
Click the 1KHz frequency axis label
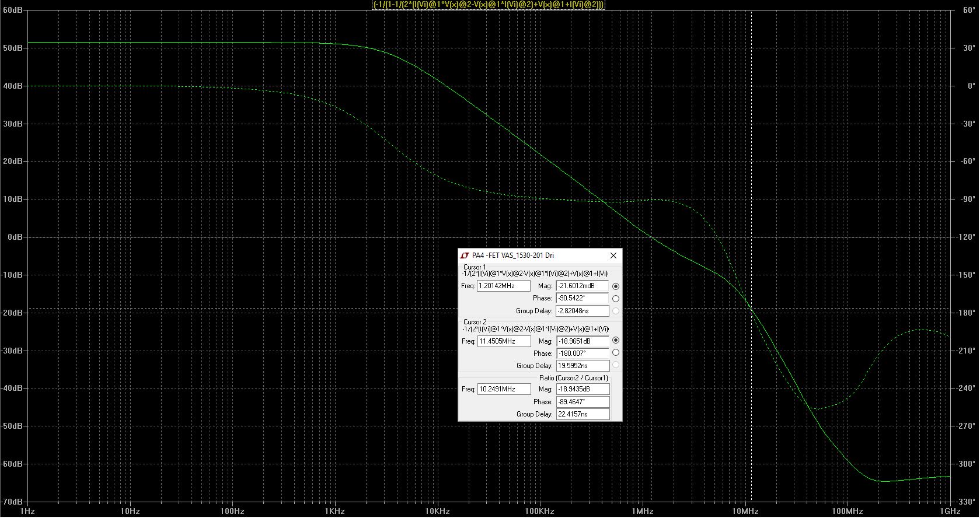(x=334, y=512)
